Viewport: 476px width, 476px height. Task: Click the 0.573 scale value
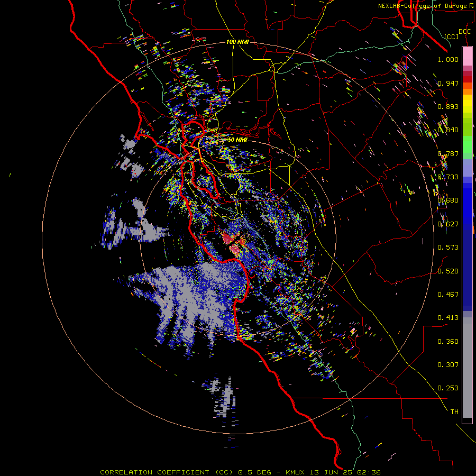[448, 247]
